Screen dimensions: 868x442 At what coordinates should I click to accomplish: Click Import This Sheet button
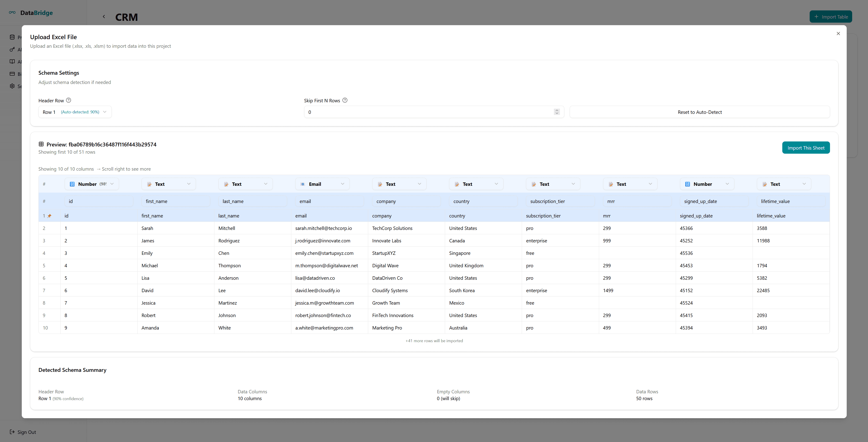coord(806,148)
